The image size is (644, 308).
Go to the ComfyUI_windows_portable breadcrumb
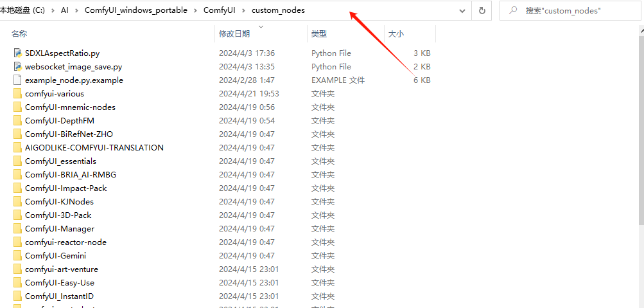tap(136, 11)
